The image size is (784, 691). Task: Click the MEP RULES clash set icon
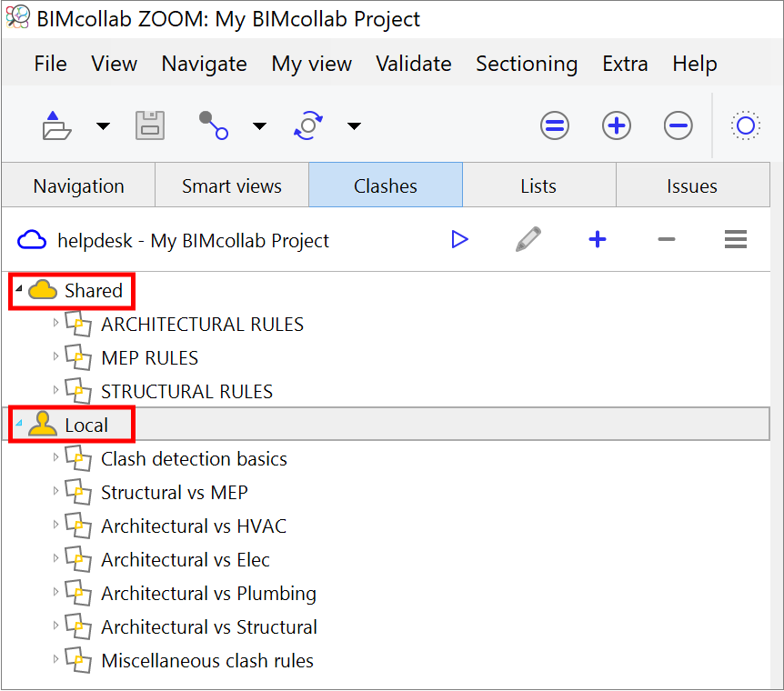pos(78,357)
